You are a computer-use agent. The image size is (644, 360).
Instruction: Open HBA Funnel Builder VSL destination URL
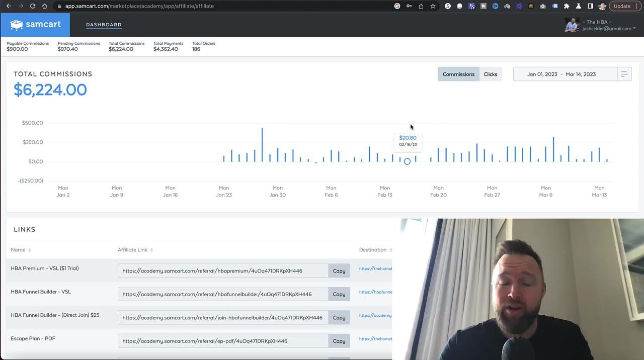pyautogui.click(x=375, y=292)
